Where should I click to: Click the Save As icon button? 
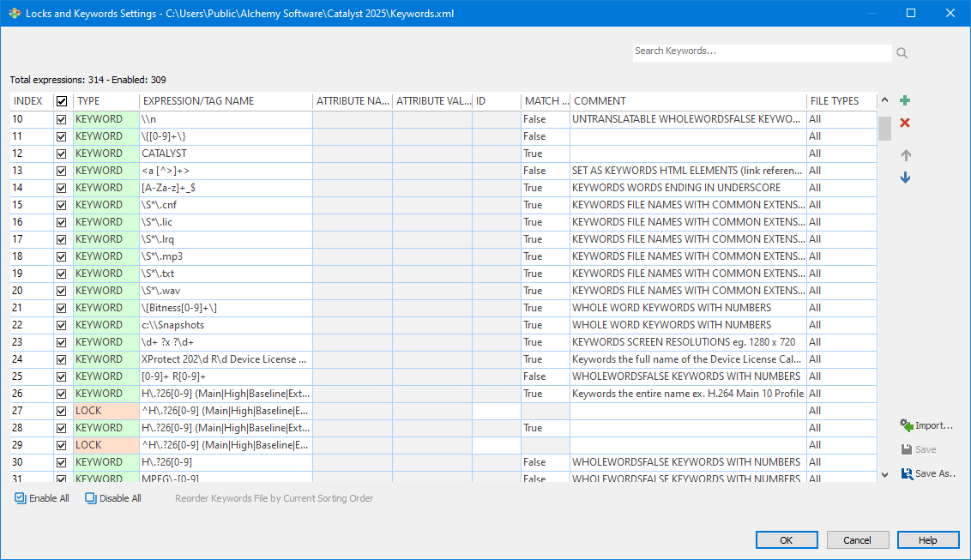coord(907,473)
